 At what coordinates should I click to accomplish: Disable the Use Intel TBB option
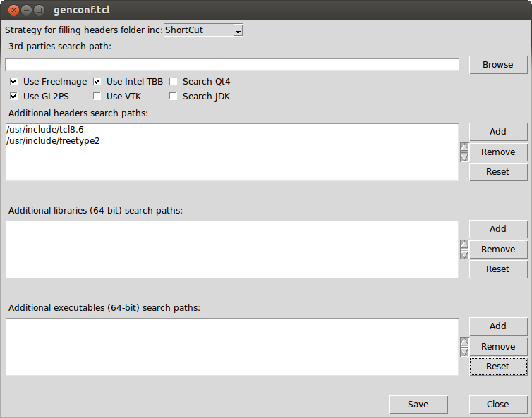(97, 82)
